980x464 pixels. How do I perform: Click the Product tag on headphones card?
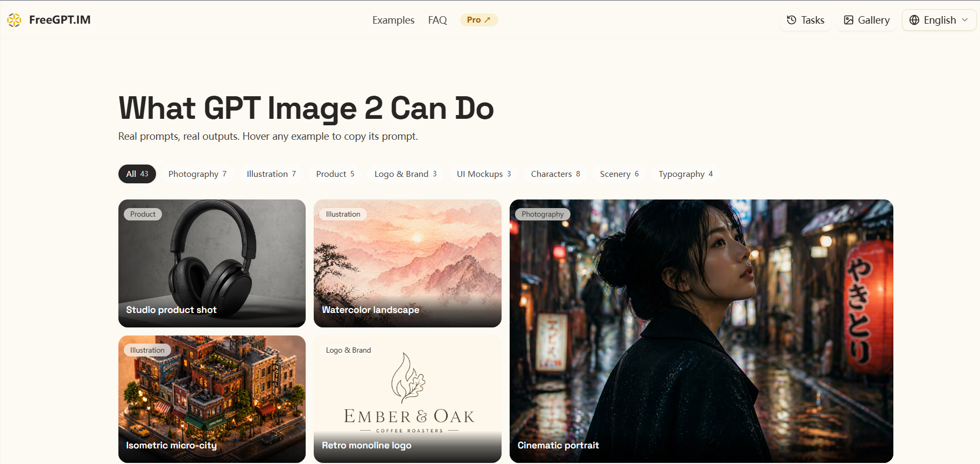[143, 214]
